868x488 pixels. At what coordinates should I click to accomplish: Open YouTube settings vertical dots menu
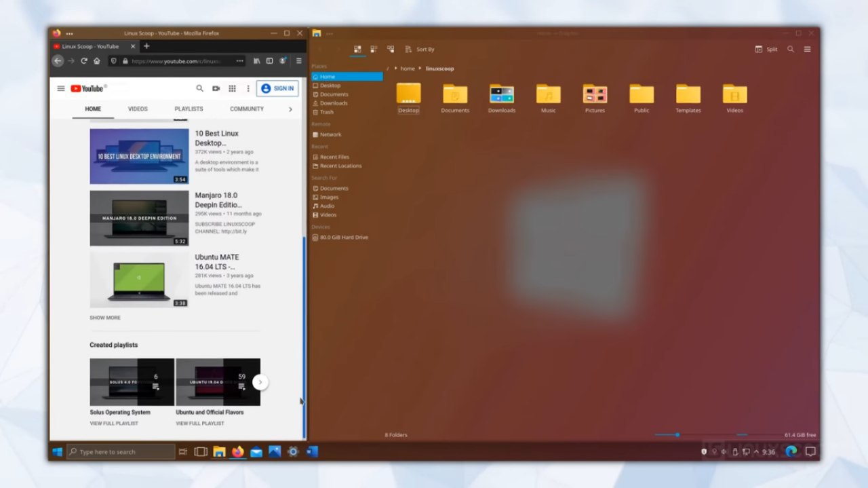[248, 88]
